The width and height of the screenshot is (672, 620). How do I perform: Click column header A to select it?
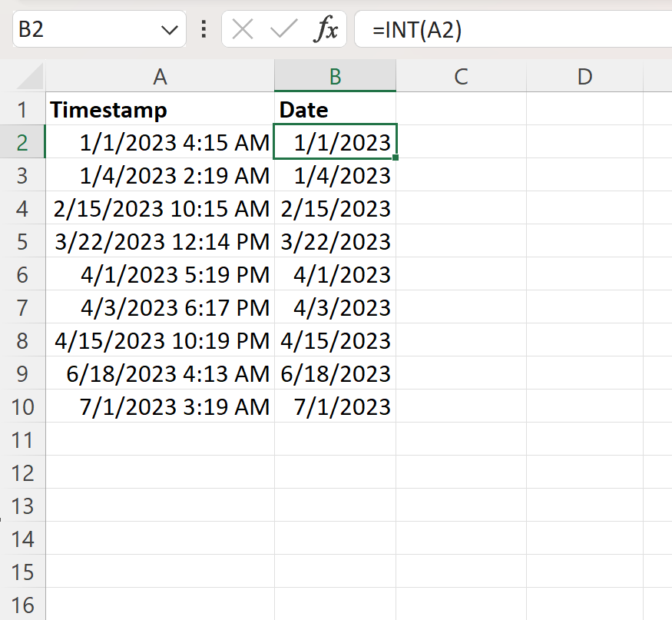pos(159,77)
